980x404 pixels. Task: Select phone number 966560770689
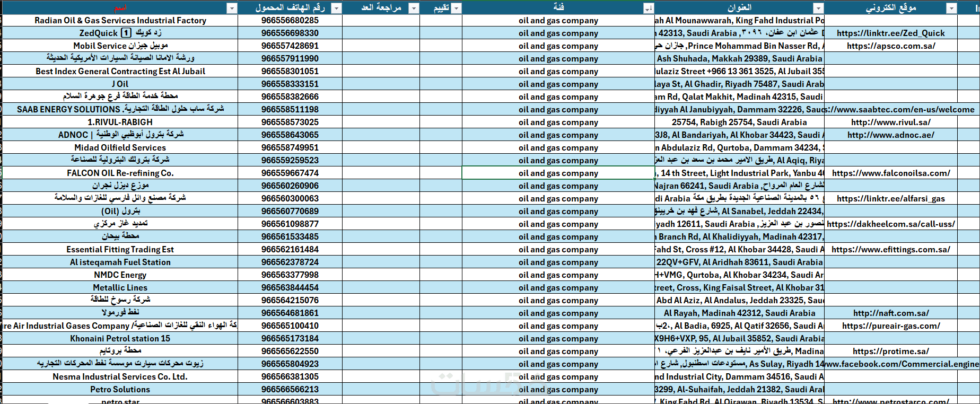pyautogui.click(x=290, y=211)
